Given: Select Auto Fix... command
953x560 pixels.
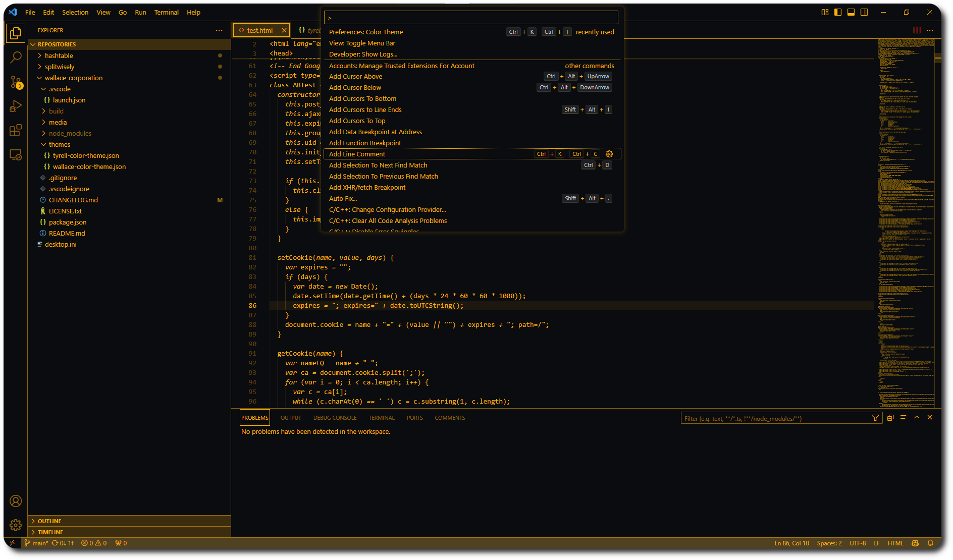Looking at the screenshot, I should click(x=472, y=198).
